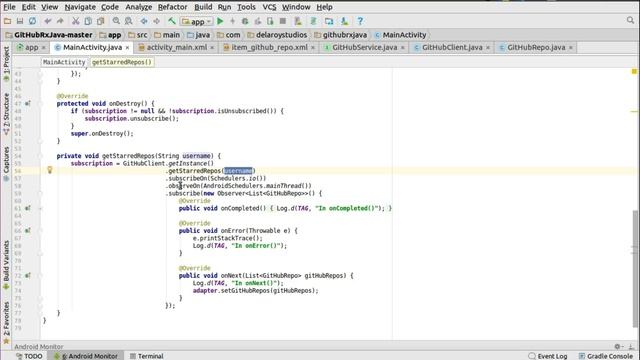This screenshot has height=360, width=640.
Task: Expand the folded onCompleted method on line 61
Action: (x=40, y=208)
